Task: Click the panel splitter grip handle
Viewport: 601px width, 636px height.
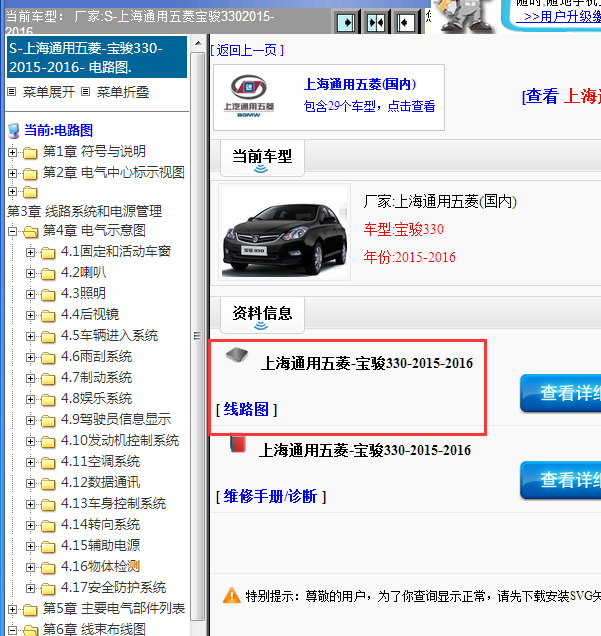Action: pyautogui.click(x=197, y=336)
